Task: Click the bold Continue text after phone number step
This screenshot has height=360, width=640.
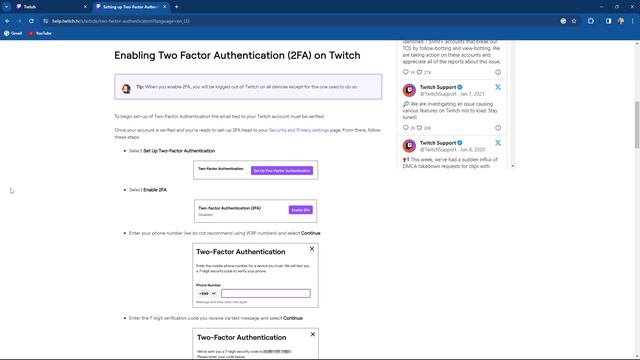Action: (311, 233)
